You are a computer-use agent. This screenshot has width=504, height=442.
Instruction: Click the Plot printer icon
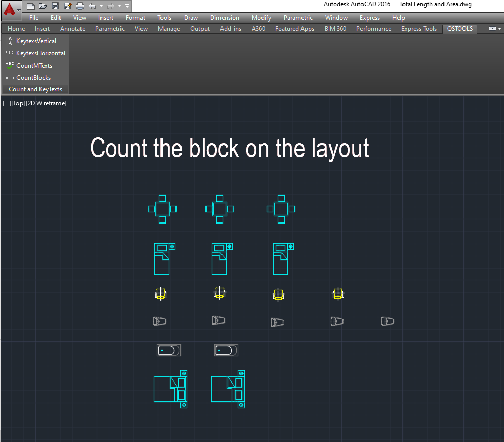click(79, 6)
